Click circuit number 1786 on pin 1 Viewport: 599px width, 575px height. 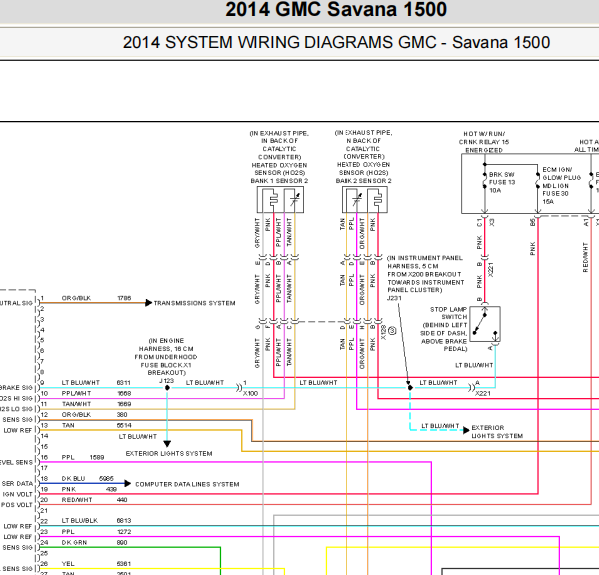[124, 298]
